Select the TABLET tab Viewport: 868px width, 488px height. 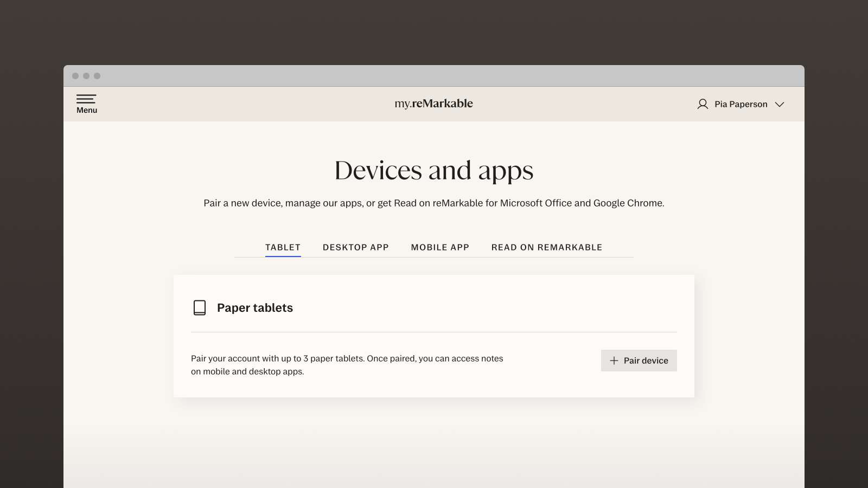click(x=283, y=247)
